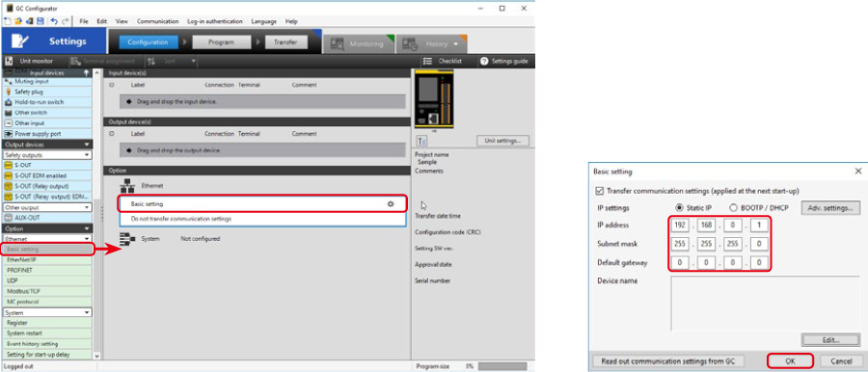868x372 pixels.
Task: Click the Checklist icon
Action: [x=427, y=61]
